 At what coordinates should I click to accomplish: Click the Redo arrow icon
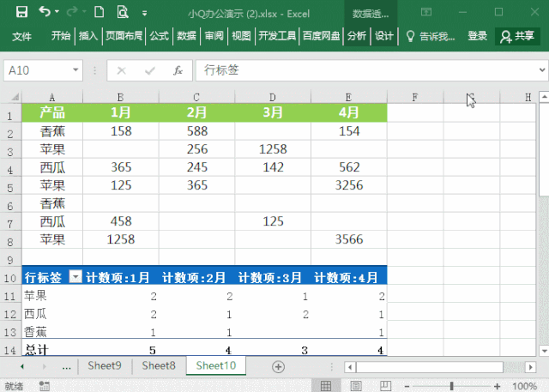(x=72, y=12)
